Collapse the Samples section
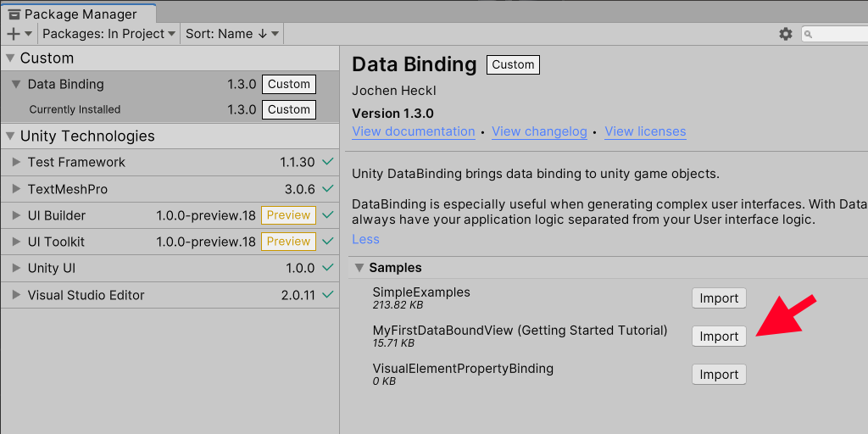The width and height of the screenshot is (868, 434). 359,268
